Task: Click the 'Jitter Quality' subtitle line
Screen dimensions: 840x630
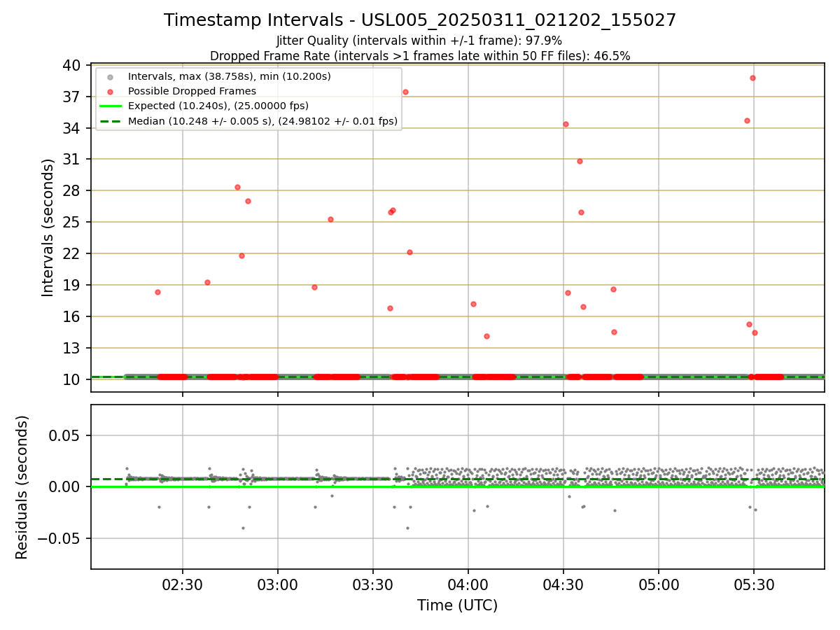Action: pyautogui.click(x=419, y=41)
